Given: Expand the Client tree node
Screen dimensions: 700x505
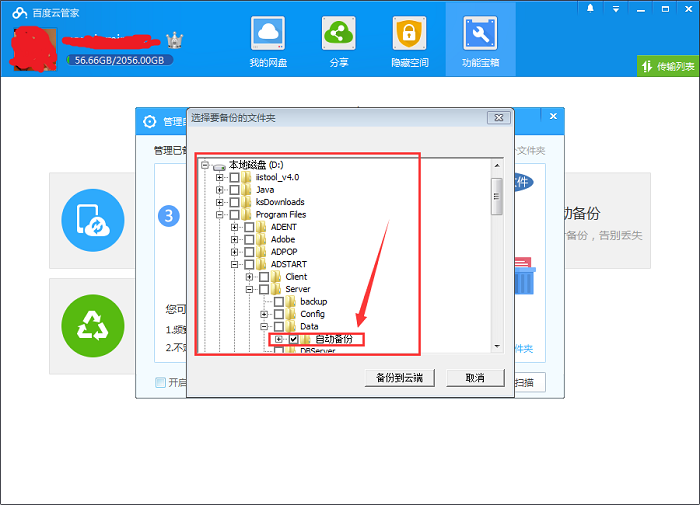Looking at the screenshot, I should (x=249, y=277).
